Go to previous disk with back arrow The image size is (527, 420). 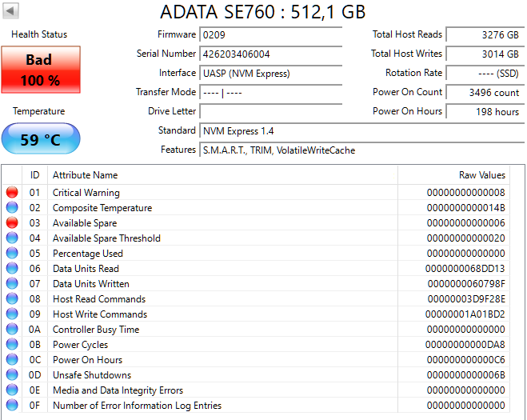click(x=10, y=10)
